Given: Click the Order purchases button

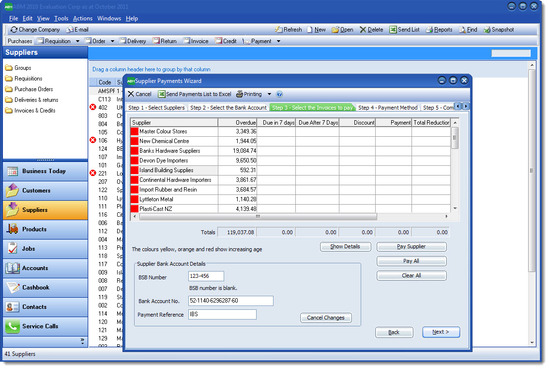Looking at the screenshot, I should coord(95,41).
